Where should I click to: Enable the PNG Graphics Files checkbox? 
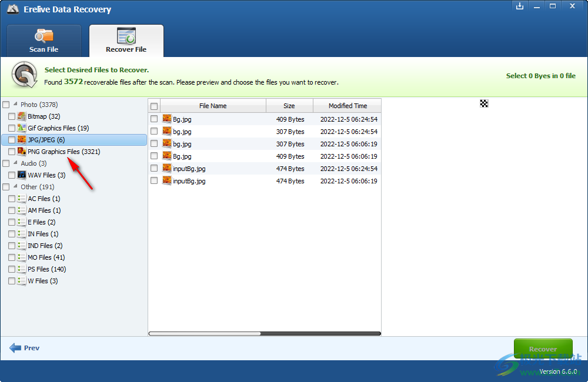coord(12,152)
